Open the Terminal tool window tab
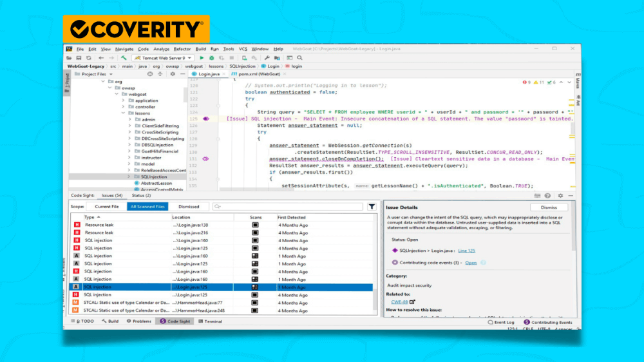 [x=211, y=321]
